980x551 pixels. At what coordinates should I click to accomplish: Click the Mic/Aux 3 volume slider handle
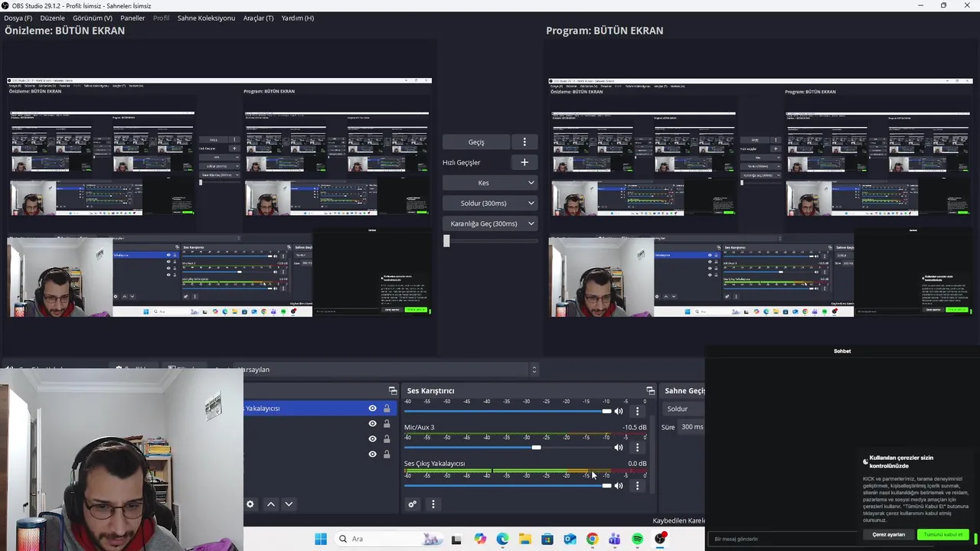pos(536,448)
